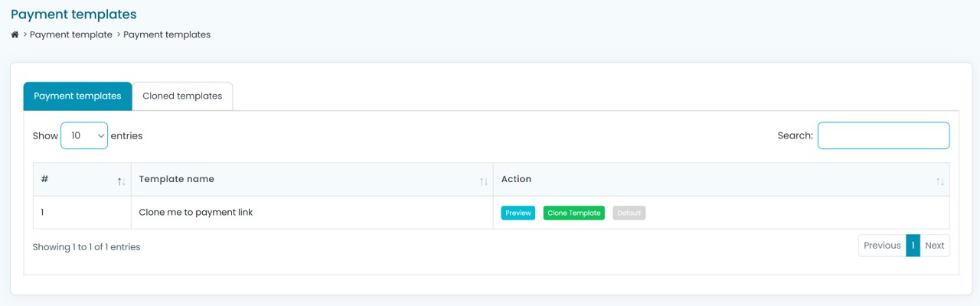Click the sort arrows in the Template name column
Image resolution: width=980 pixels, height=306 pixels.
tap(483, 181)
